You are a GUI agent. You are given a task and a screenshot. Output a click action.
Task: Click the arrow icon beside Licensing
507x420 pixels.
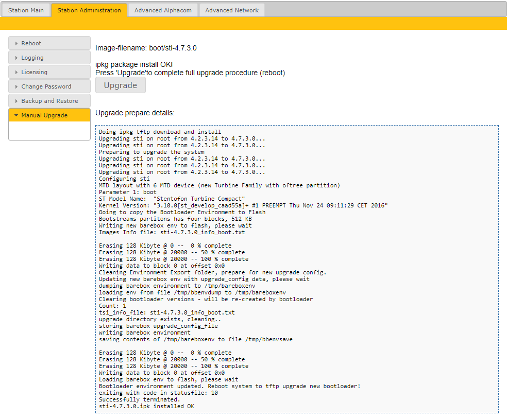tap(16, 73)
